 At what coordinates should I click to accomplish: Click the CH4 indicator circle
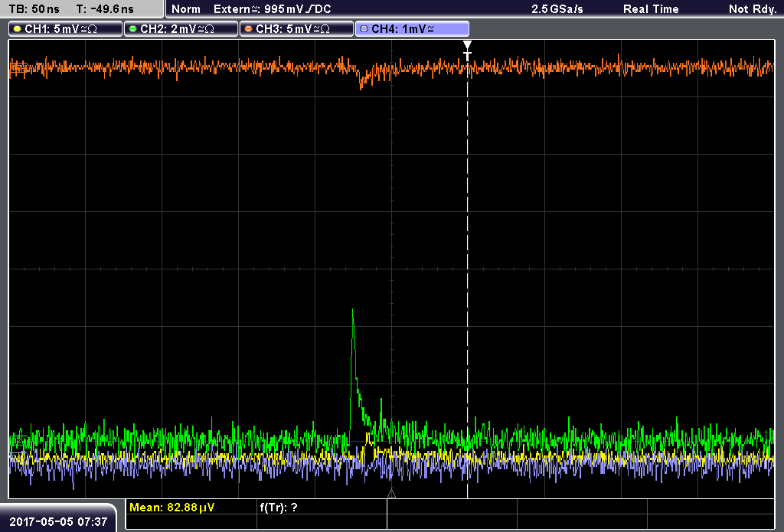click(x=364, y=29)
